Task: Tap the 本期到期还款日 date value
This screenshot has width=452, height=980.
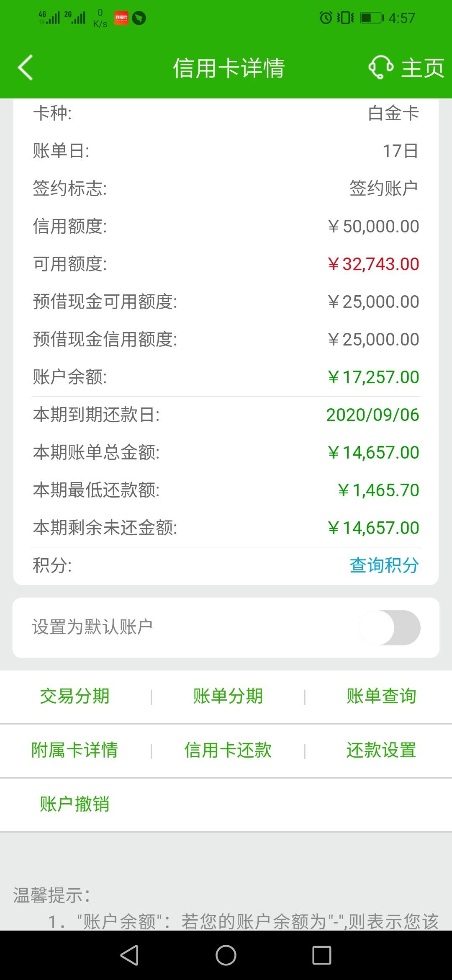Action: click(x=372, y=415)
